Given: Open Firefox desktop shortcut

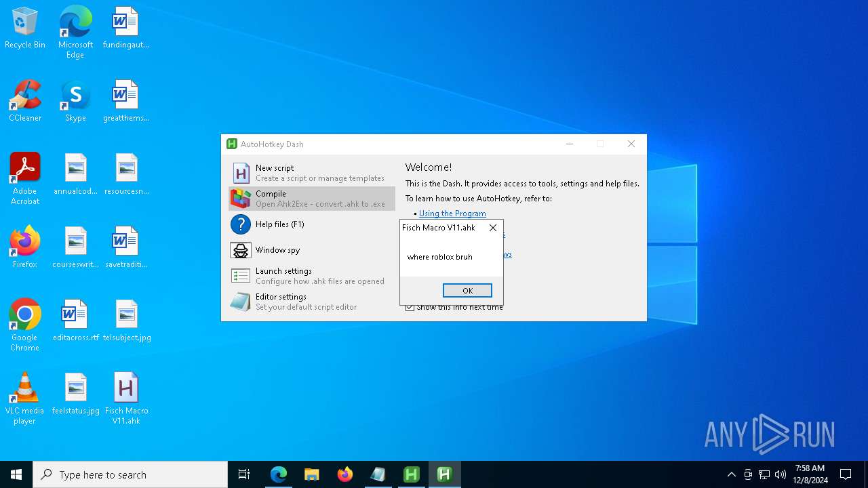Looking at the screenshot, I should (x=25, y=248).
